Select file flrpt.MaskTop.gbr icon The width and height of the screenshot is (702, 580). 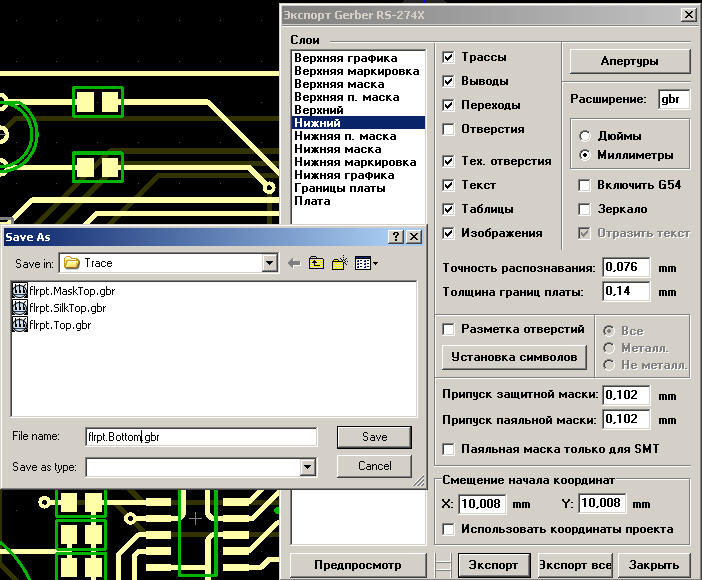coord(20,291)
